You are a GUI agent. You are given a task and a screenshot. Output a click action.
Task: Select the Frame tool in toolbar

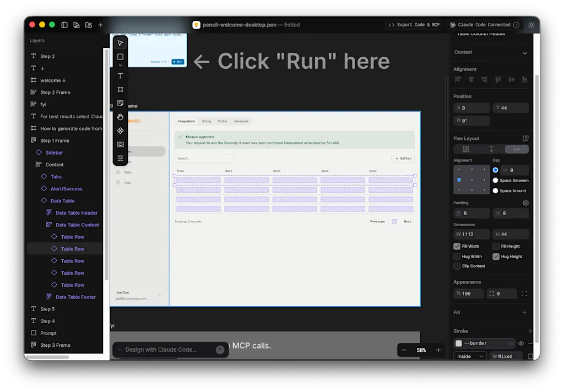click(x=120, y=89)
